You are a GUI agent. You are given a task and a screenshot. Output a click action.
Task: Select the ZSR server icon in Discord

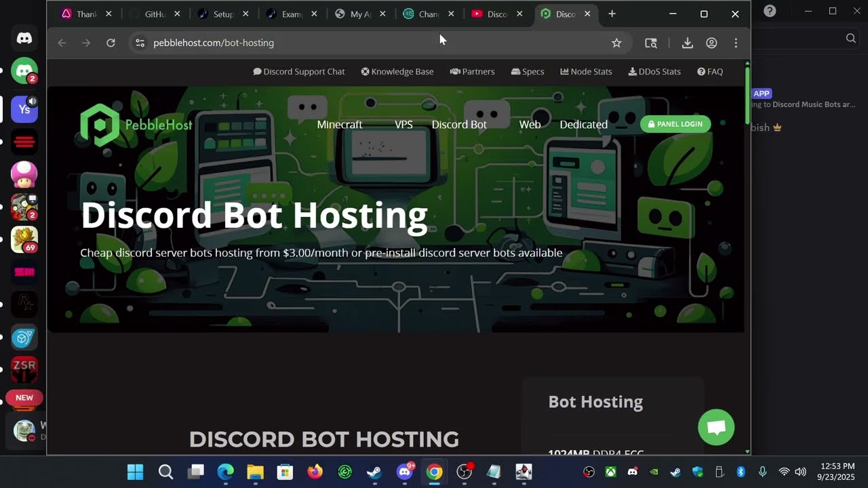pyautogui.click(x=24, y=369)
